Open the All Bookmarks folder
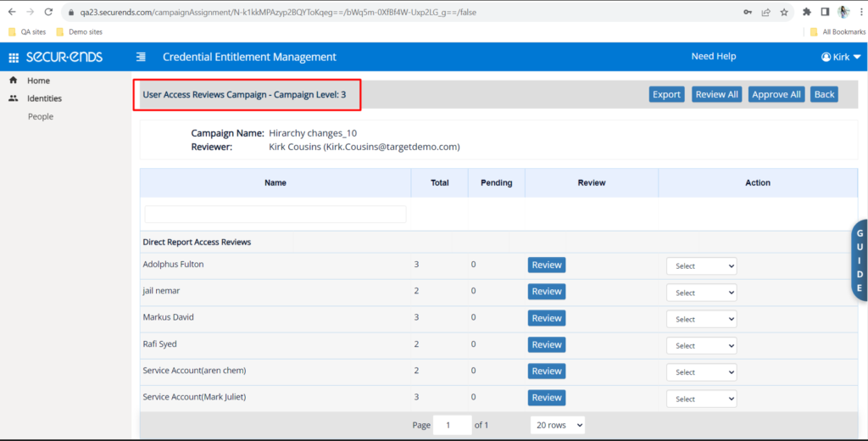The image size is (868, 441). click(x=837, y=31)
